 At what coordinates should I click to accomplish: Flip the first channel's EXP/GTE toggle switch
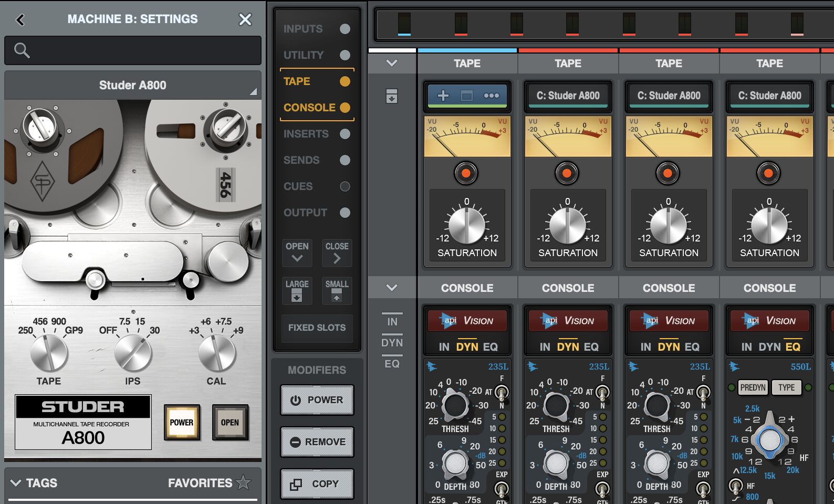[x=502, y=489]
